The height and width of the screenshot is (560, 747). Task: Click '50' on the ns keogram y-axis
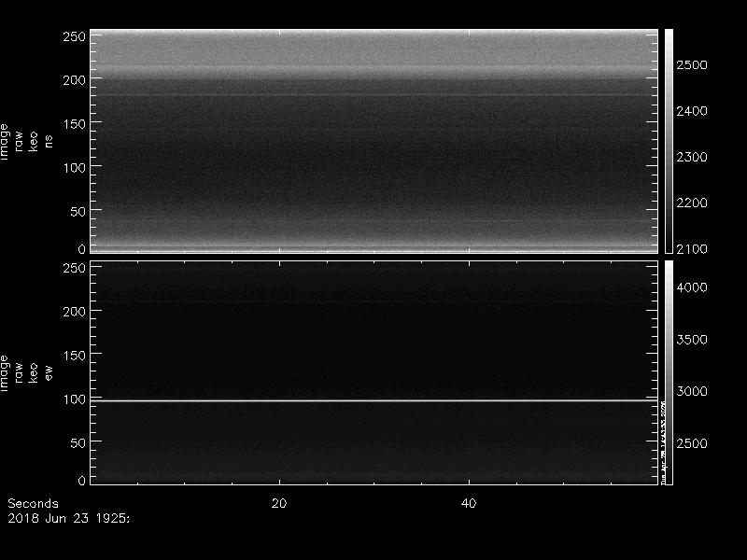click(78, 212)
